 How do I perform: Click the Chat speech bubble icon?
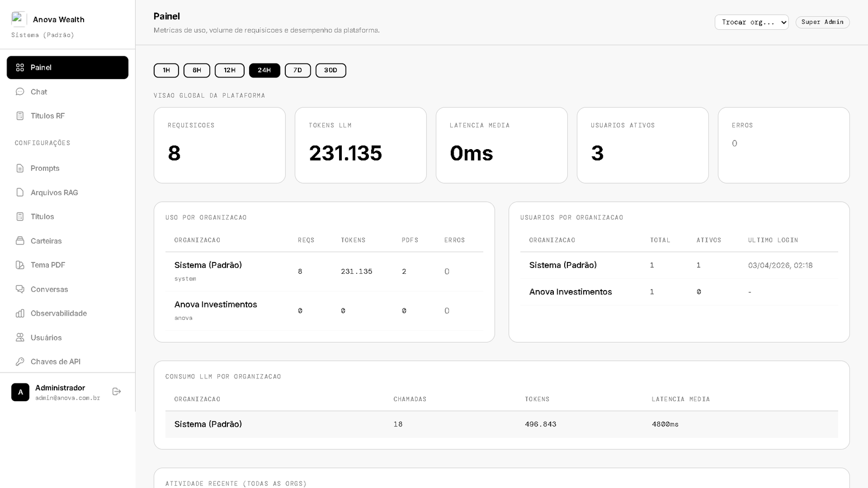tap(20, 92)
